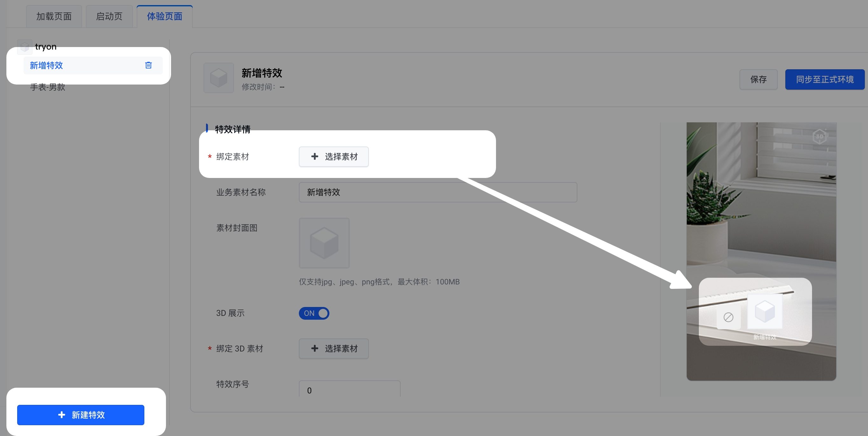Open the 加载页面 tab
This screenshot has height=436, width=868.
[x=54, y=16]
